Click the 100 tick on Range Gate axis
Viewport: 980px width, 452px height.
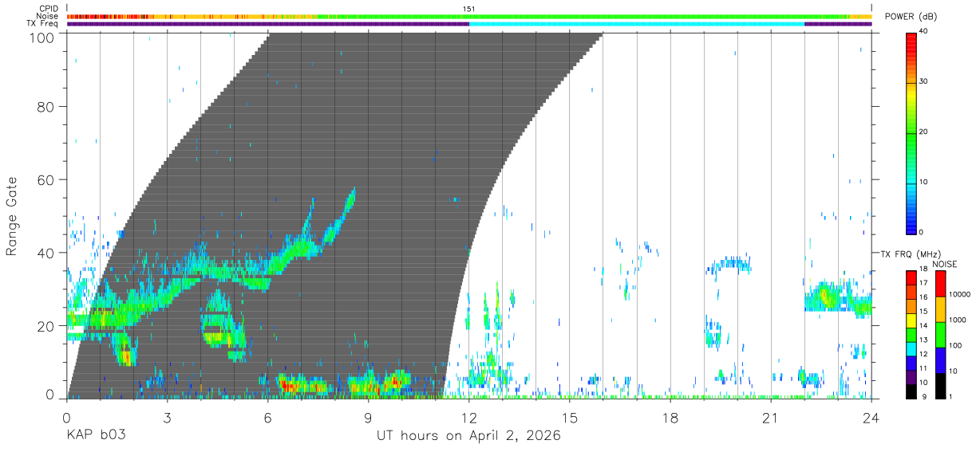click(41, 37)
